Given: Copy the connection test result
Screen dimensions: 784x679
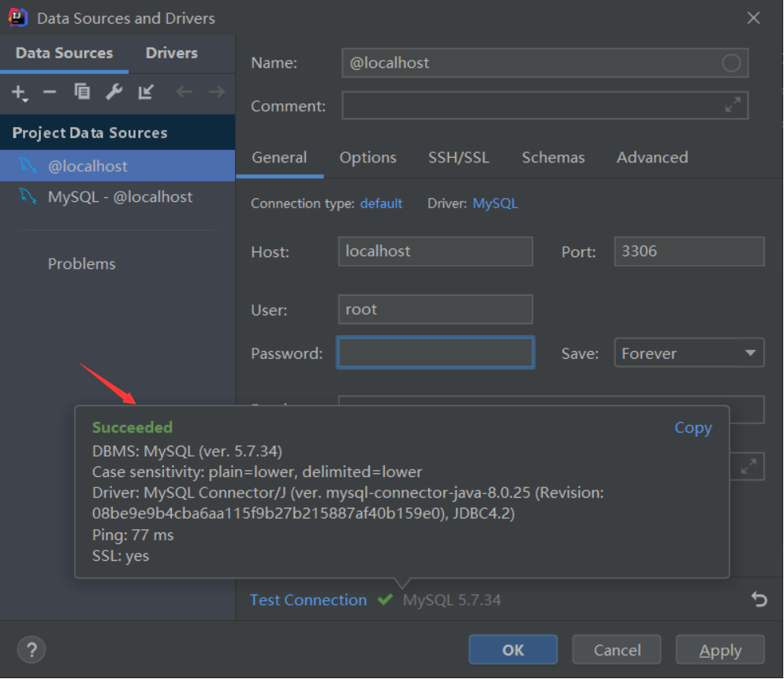Looking at the screenshot, I should [x=693, y=427].
